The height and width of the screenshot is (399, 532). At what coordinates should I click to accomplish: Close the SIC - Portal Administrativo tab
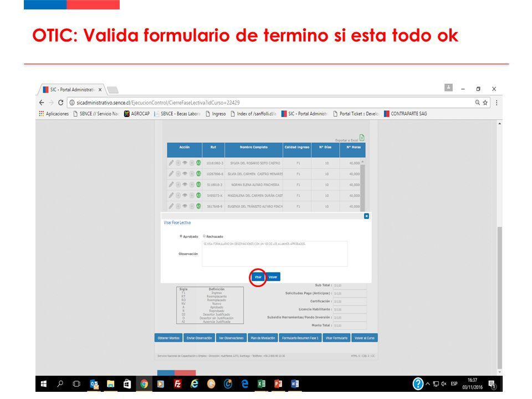[x=100, y=90]
